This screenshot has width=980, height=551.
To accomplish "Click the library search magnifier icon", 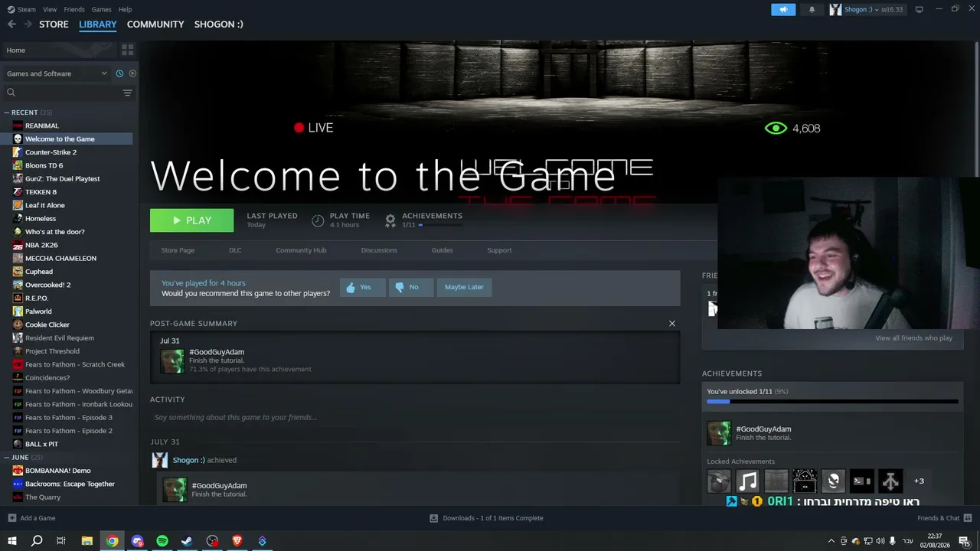I will (11, 93).
